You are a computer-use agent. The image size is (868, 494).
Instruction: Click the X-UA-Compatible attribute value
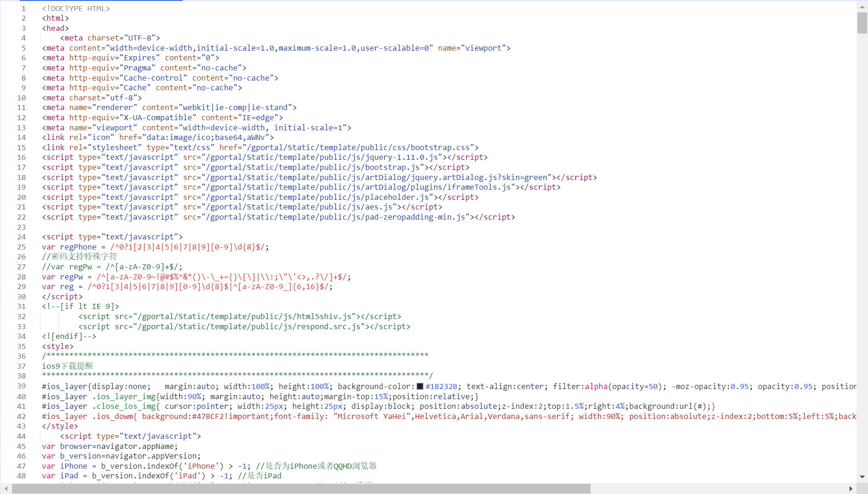pos(158,117)
